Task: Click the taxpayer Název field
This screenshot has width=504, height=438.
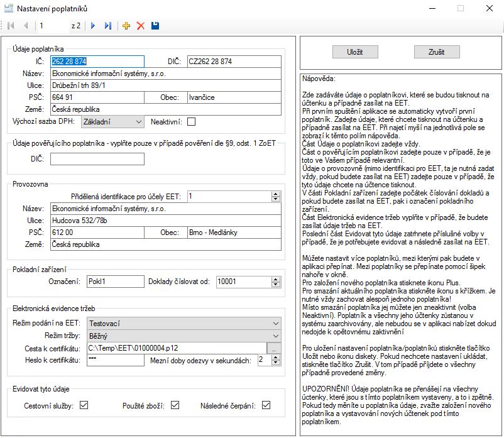Action: 166,74
